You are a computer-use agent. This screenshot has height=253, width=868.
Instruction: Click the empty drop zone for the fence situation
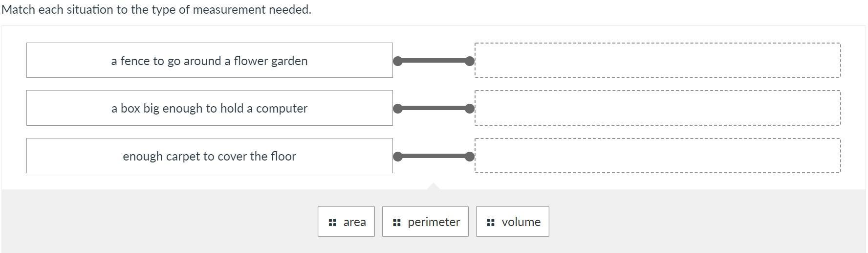click(657, 60)
